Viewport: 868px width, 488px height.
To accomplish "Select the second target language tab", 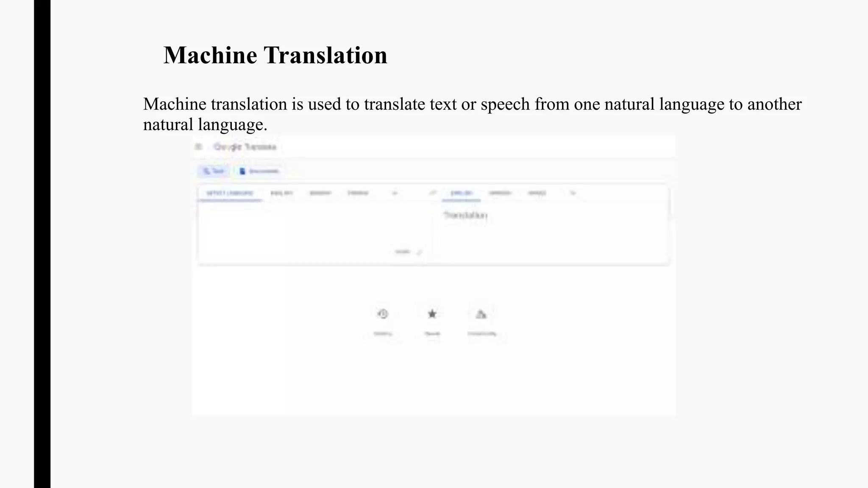I will pos(500,193).
